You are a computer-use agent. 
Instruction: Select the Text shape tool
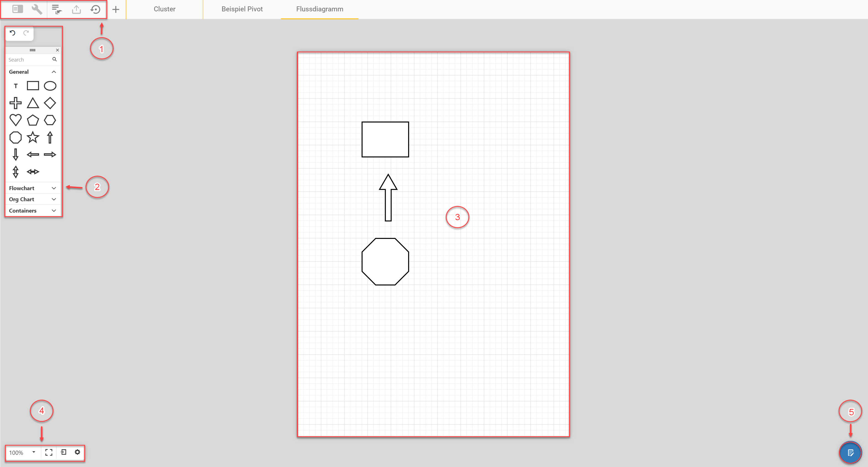[x=16, y=86]
